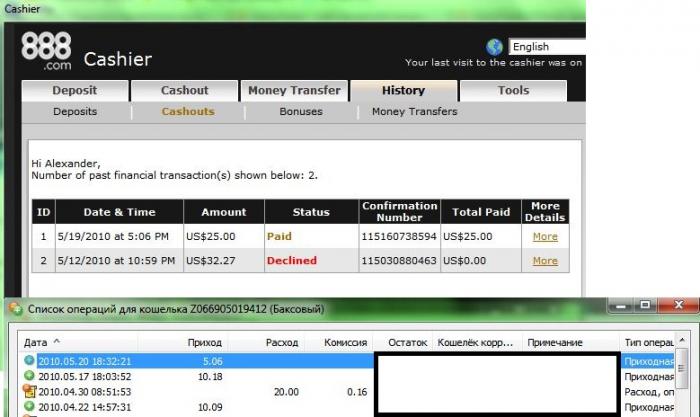Click the blue icon of the 2010.05.20 operation
700x417 pixels.
point(29,360)
